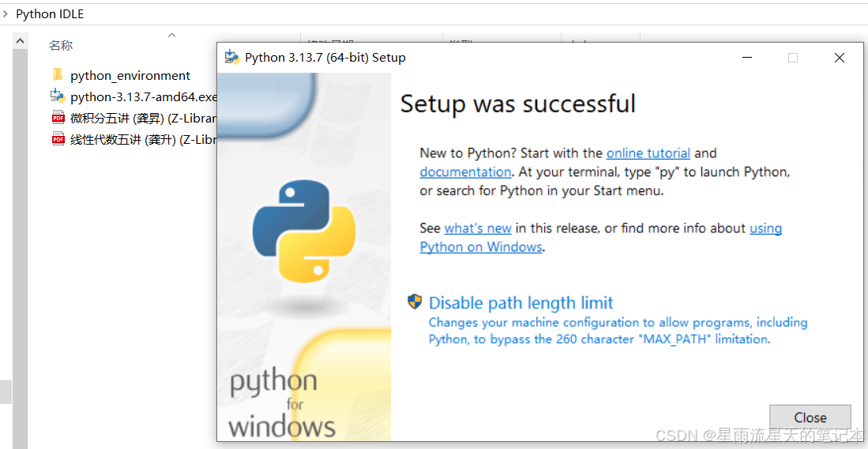
Task: Select the 线性代数五讲 PDF file name
Action: point(144,140)
